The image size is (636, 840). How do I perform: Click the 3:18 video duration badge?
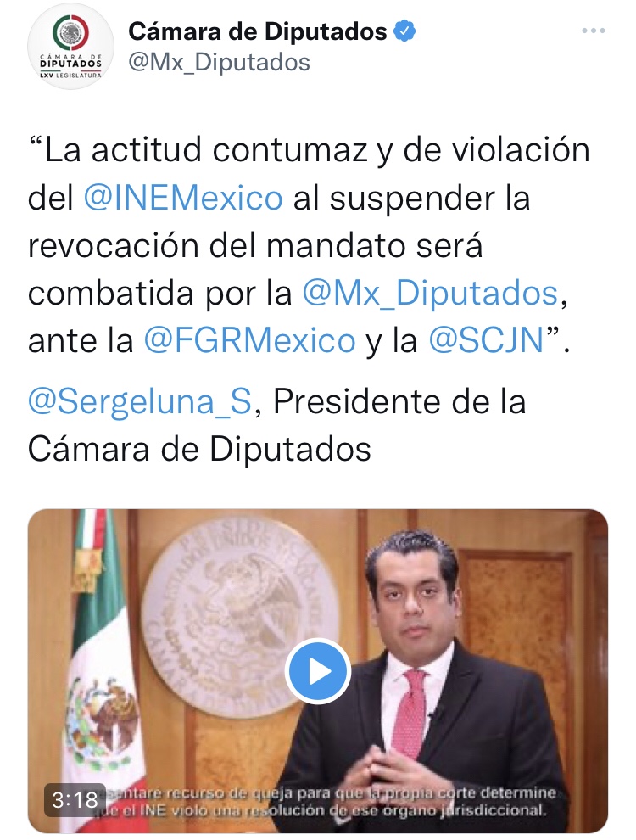click(75, 800)
